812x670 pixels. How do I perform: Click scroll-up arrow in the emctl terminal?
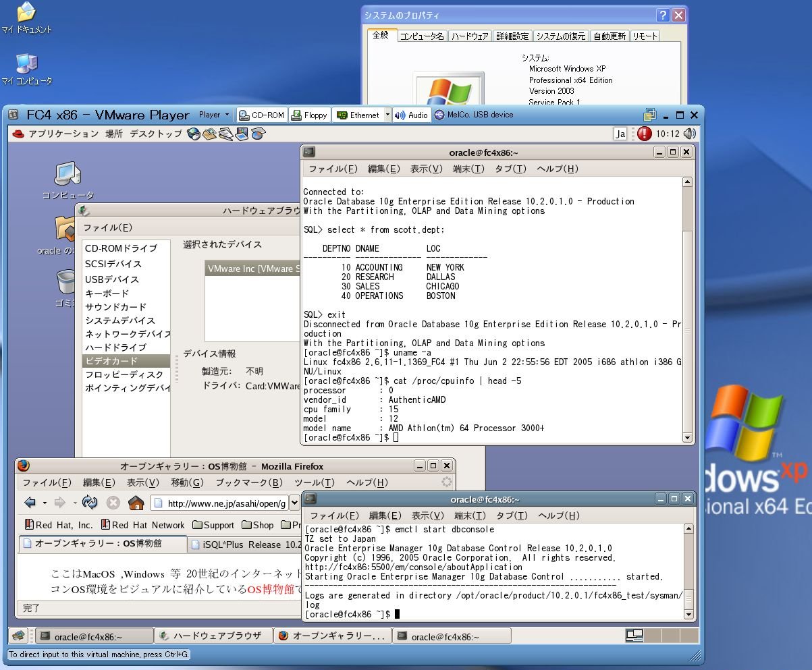[x=689, y=530]
